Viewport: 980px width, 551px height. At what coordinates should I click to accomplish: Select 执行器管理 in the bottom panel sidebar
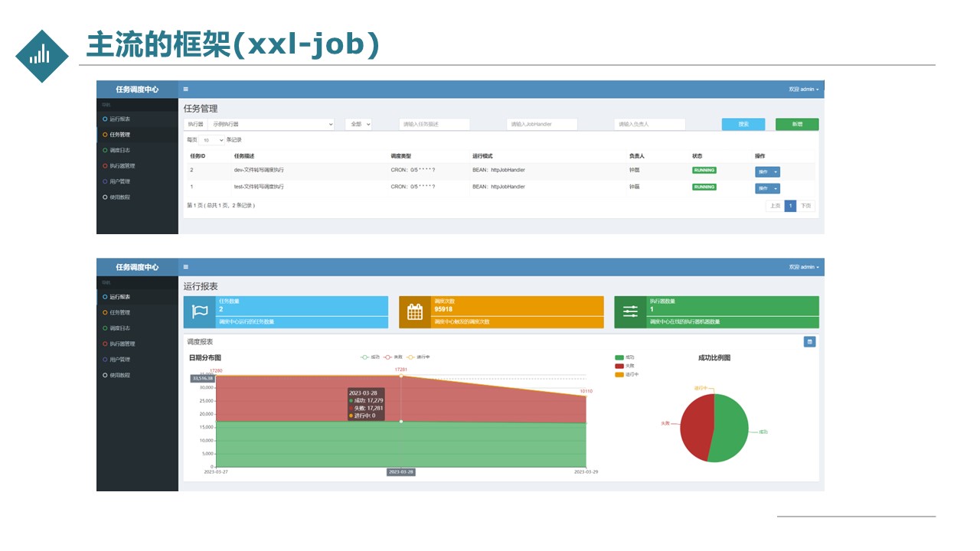coord(121,344)
